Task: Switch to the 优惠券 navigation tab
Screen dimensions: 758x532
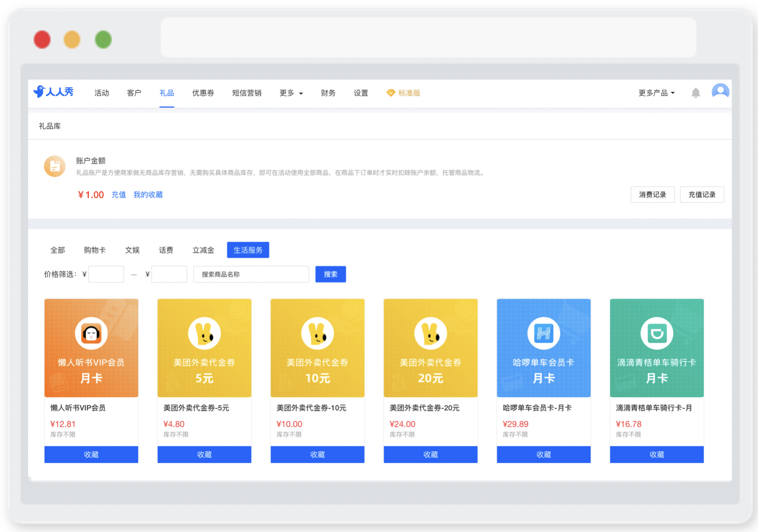Action: (x=203, y=93)
